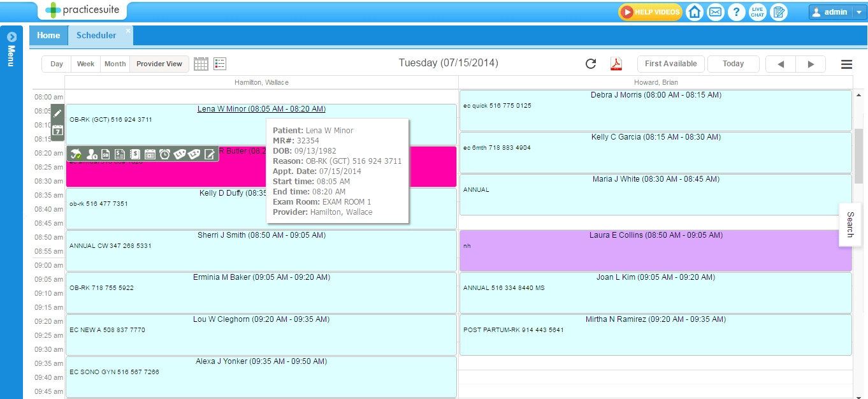Select the patient copay icon in appointment toolbar
This screenshot has height=399, width=868.
[x=92, y=154]
